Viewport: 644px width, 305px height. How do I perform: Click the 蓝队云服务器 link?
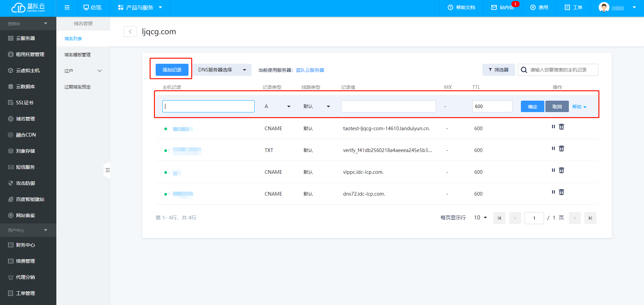pyautogui.click(x=310, y=70)
